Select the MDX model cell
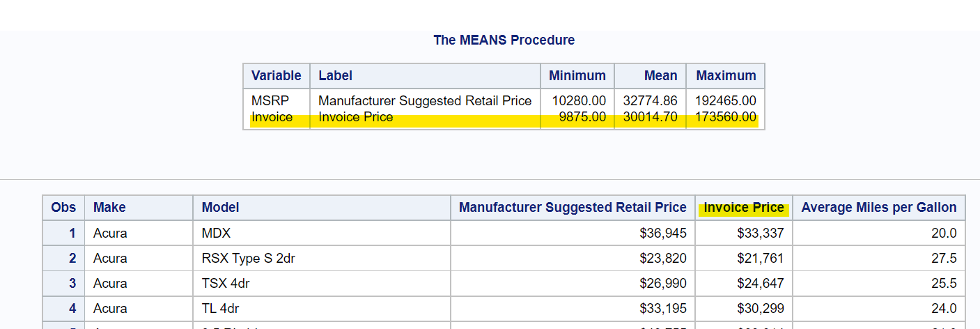 click(216, 233)
